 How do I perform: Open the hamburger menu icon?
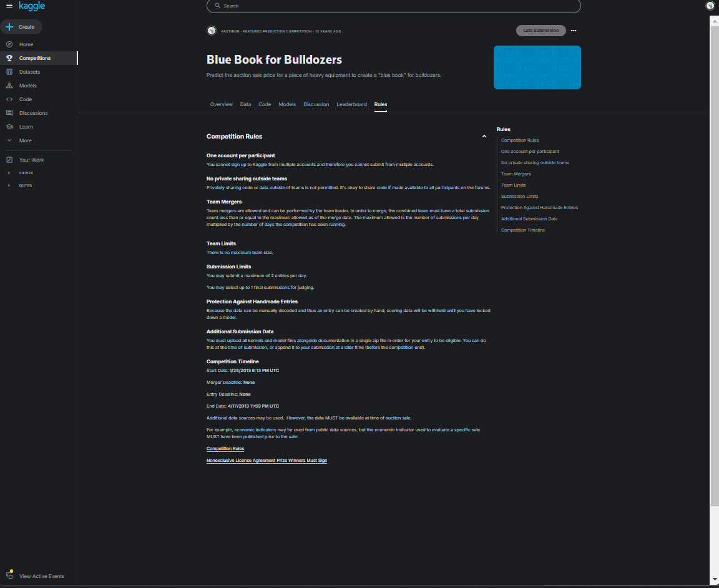point(9,6)
